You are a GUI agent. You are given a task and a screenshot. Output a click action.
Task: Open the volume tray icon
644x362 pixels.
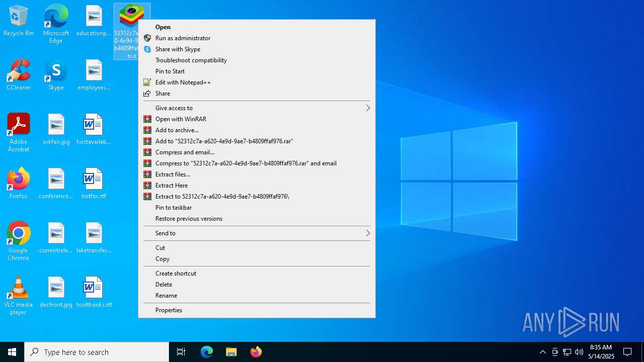[x=579, y=352]
